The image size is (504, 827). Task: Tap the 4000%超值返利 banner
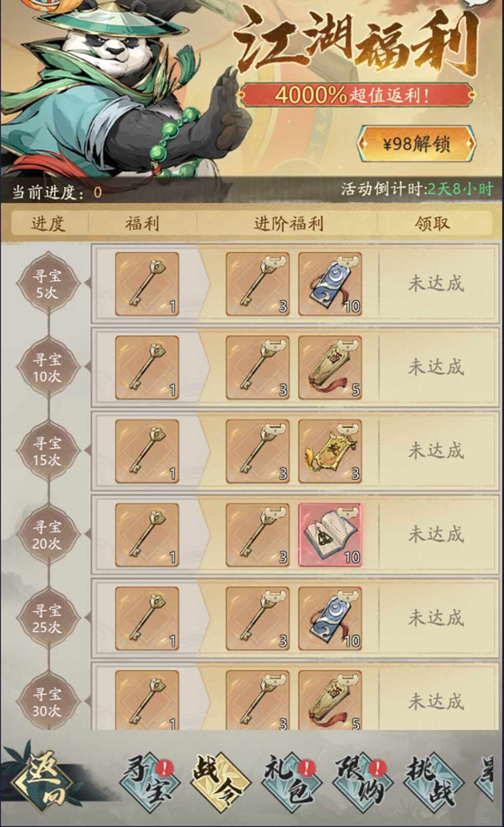pos(358,95)
